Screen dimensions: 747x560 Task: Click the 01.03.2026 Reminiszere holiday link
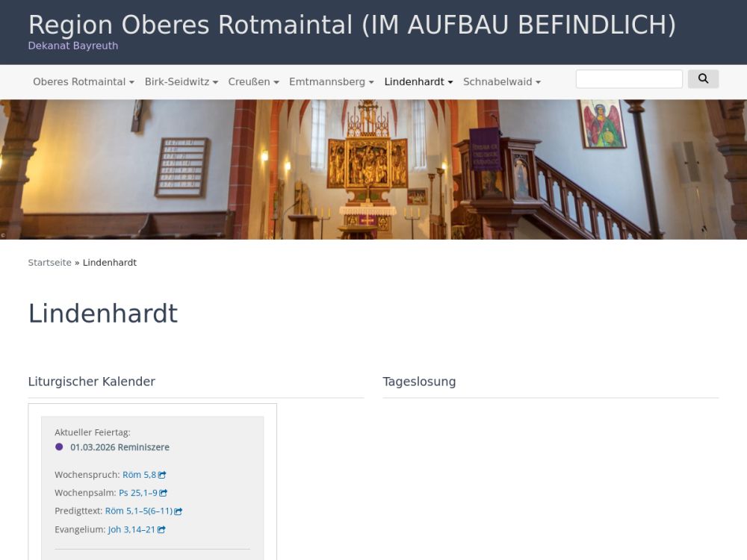pyautogui.click(x=120, y=447)
